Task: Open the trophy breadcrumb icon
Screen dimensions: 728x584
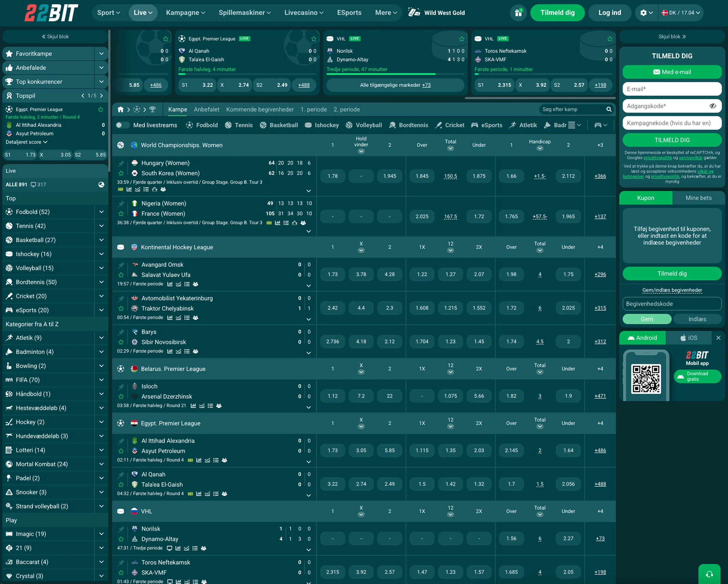Action: (x=153, y=109)
